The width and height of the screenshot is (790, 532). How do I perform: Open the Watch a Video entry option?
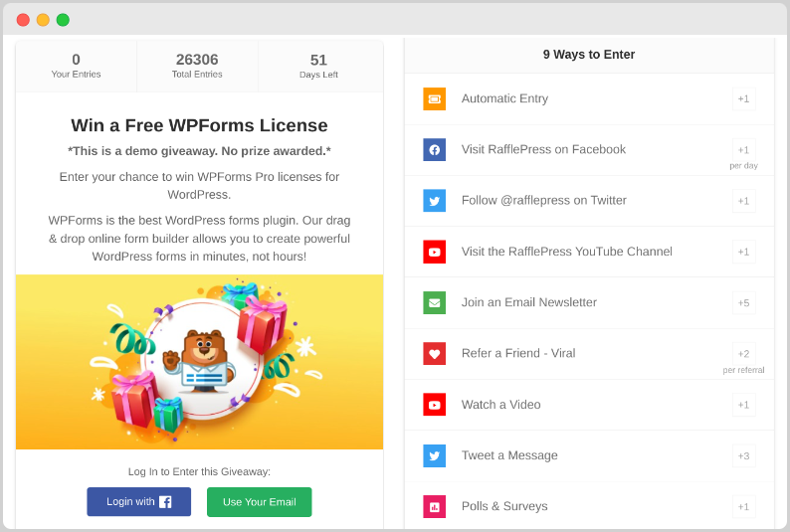[500, 405]
